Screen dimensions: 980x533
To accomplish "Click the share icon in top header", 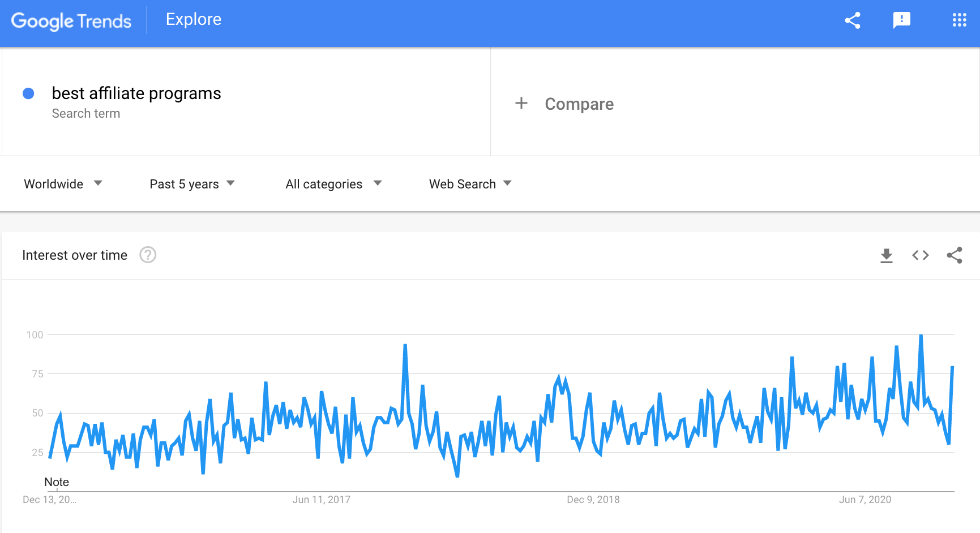I will [x=853, y=20].
